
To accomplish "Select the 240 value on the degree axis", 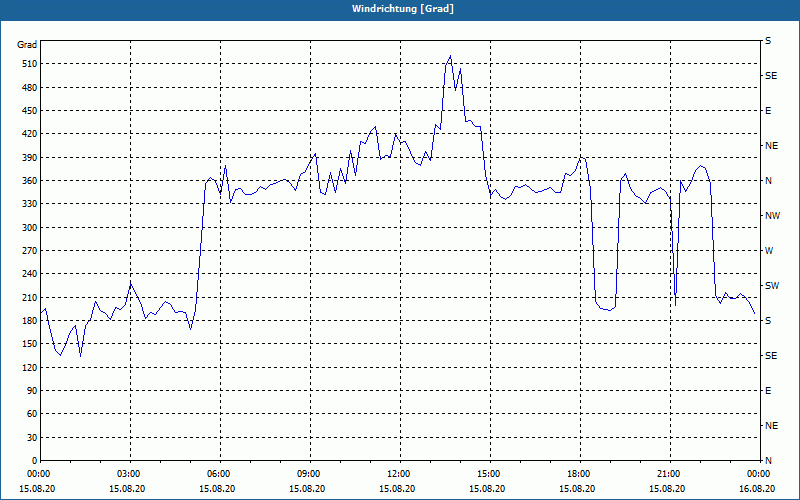I will [30, 274].
